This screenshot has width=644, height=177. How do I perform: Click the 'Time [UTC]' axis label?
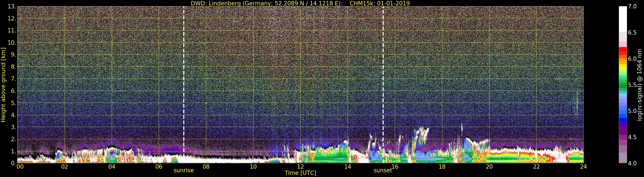point(300,173)
